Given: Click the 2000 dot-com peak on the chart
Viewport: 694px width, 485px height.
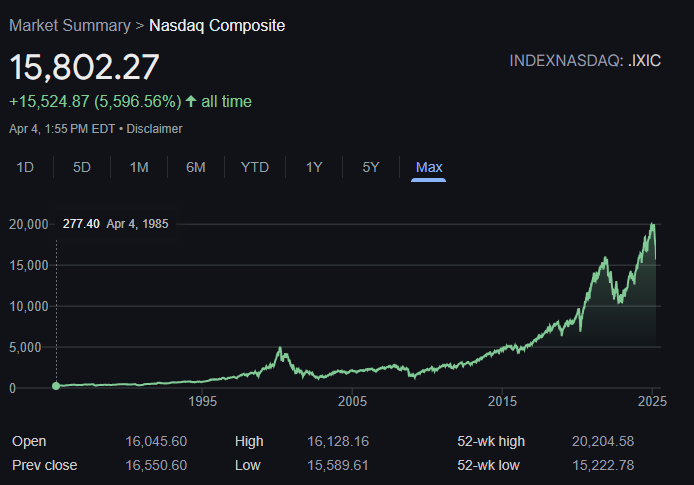Looking at the screenshot, I should pos(280,350).
